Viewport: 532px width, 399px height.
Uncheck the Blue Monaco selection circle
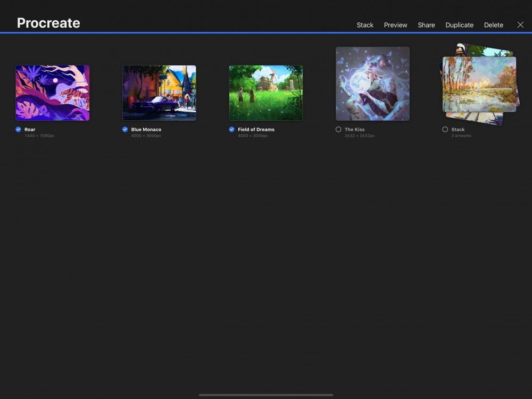pos(124,129)
